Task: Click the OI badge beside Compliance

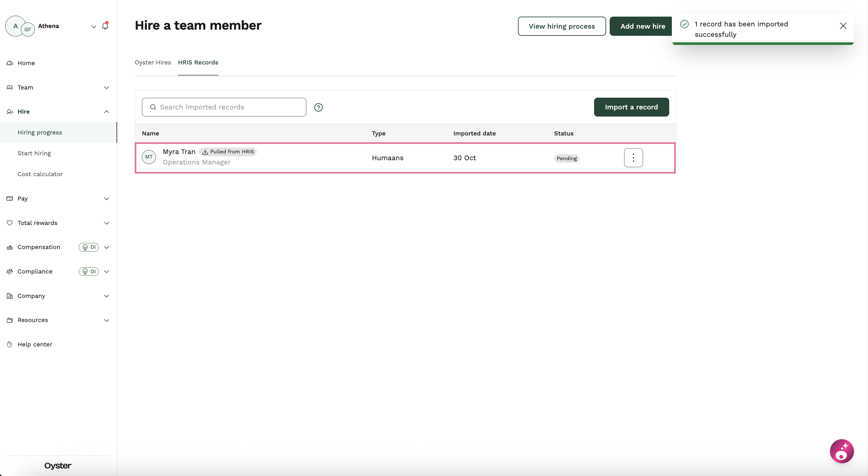Action: pyautogui.click(x=88, y=272)
